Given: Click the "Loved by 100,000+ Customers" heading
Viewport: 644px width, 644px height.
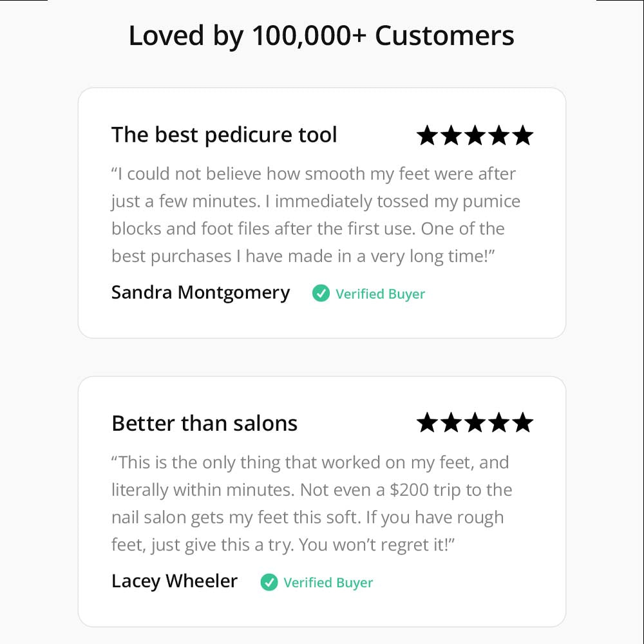Looking at the screenshot, I should [321, 36].
